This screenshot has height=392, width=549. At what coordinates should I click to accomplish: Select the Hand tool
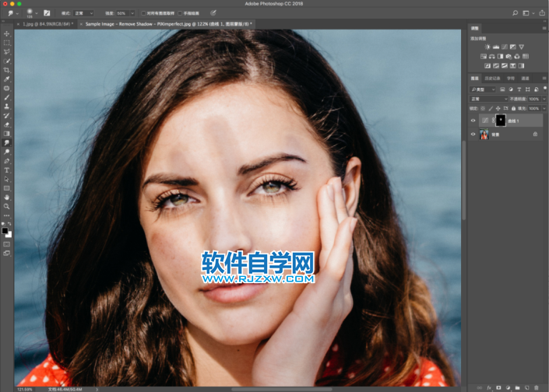click(x=7, y=198)
